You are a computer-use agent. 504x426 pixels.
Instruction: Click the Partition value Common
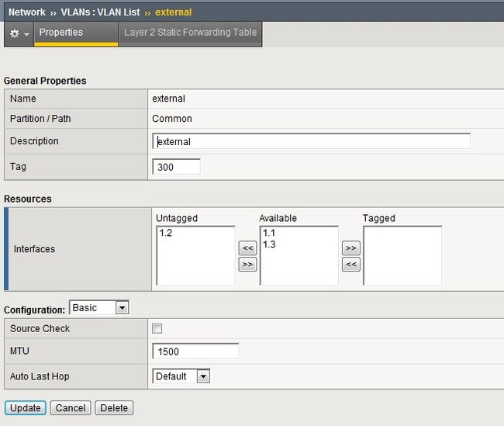click(x=172, y=119)
